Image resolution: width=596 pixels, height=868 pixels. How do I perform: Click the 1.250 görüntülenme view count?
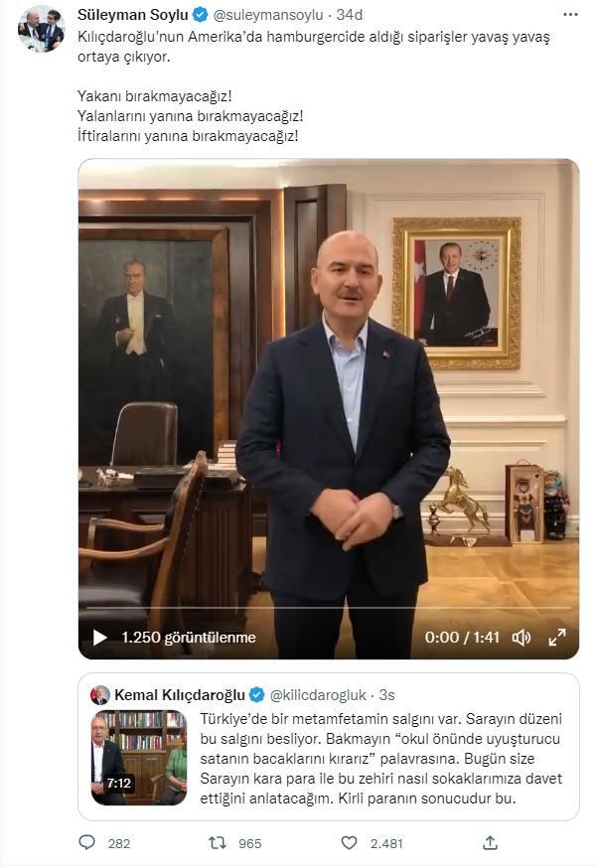click(x=189, y=638)
